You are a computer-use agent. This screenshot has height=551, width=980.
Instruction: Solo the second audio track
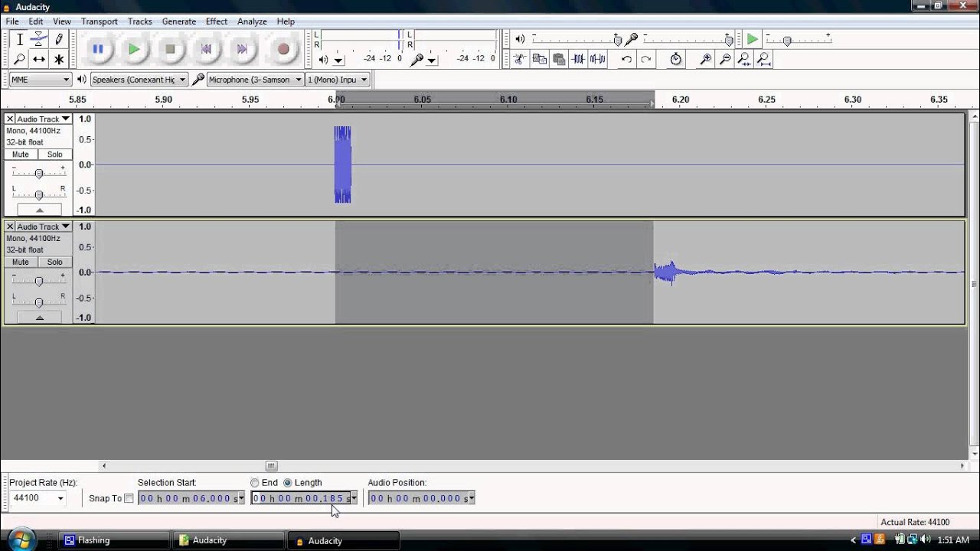pos(54,262)
